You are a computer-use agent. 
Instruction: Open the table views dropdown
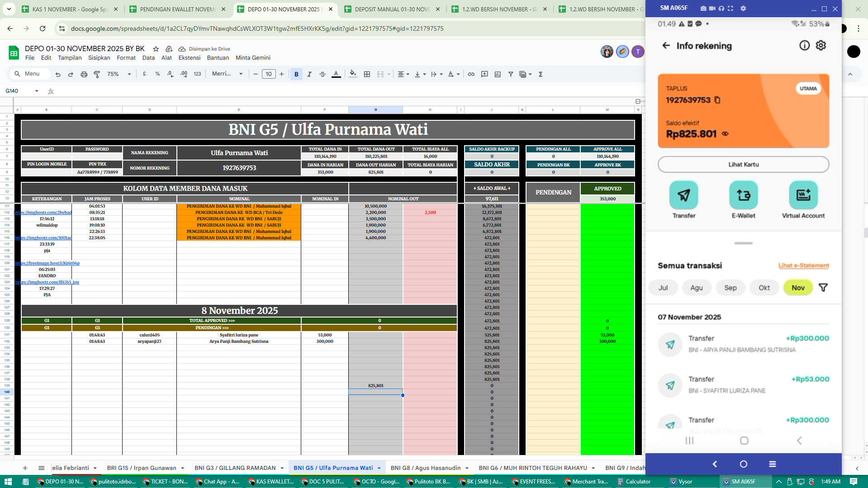coord(526,74)
